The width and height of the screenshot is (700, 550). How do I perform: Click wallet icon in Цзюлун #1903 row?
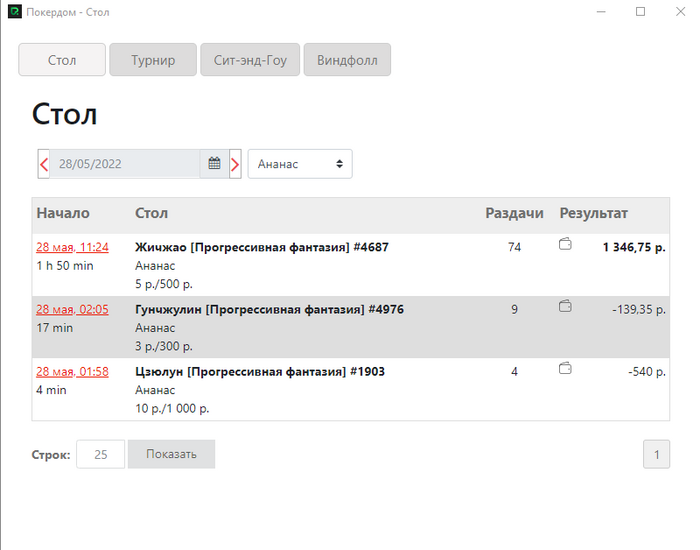[565, 369]
